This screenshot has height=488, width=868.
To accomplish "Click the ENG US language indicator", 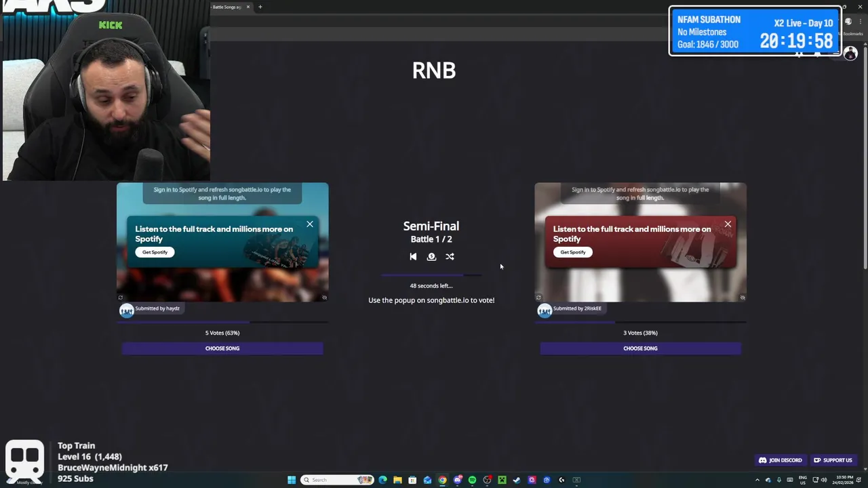I will (803, 480).
